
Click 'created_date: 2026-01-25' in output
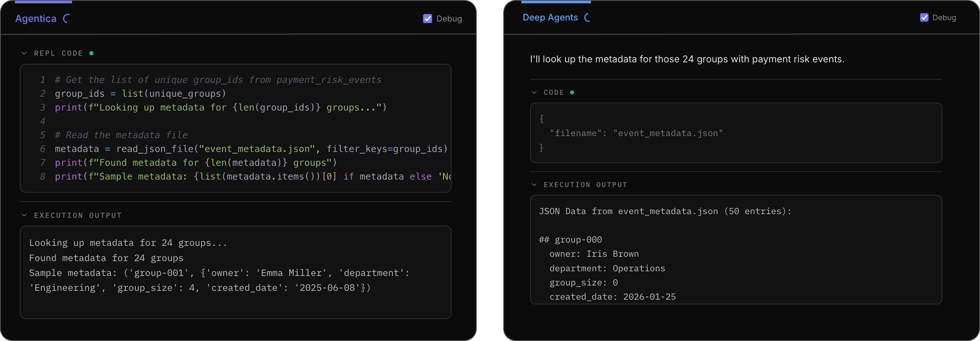coord(612,297)
